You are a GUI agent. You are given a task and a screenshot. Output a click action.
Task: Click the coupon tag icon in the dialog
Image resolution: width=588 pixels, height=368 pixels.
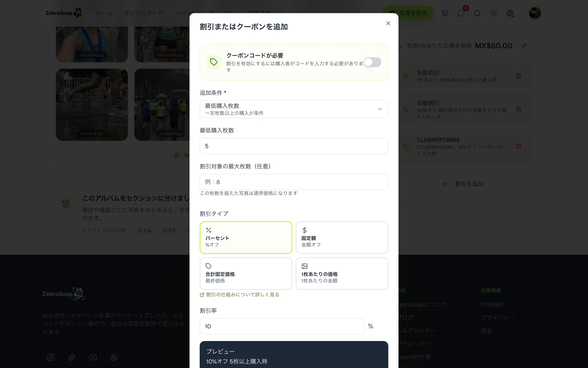click(214, 62)
